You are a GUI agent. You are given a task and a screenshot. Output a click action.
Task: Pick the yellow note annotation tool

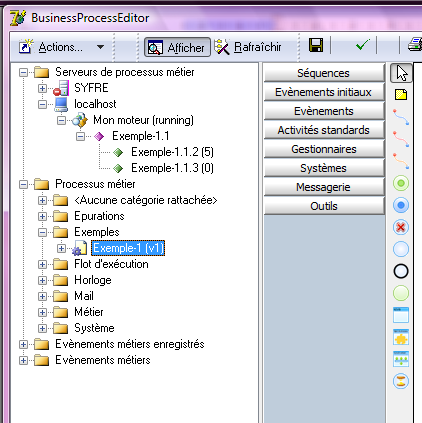pos(401,95)
